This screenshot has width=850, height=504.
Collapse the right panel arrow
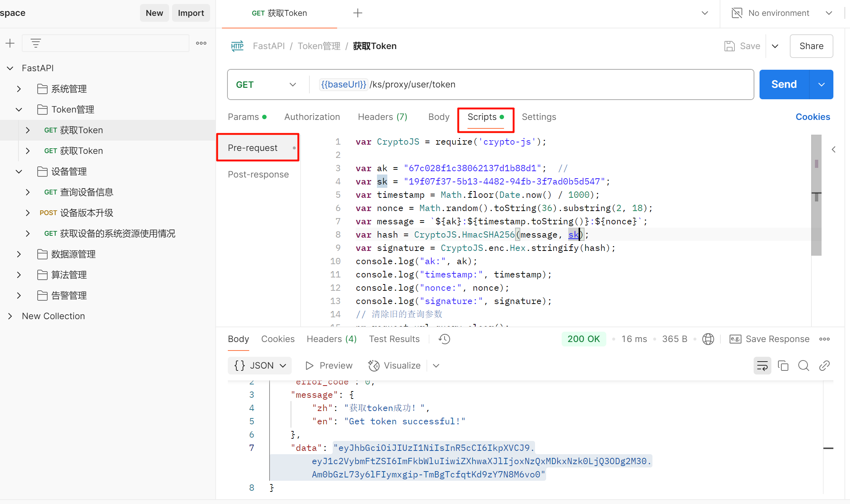click(x=833, y=149)
